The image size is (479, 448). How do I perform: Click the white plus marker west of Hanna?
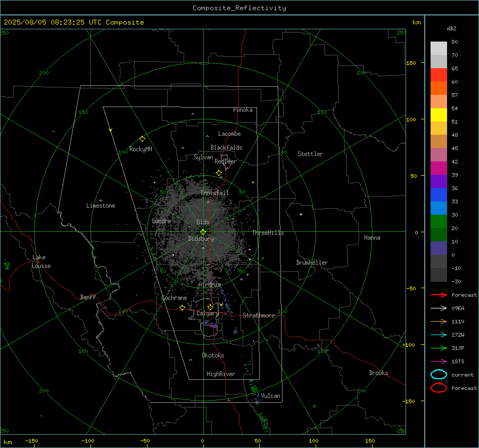tap(301, 214)
